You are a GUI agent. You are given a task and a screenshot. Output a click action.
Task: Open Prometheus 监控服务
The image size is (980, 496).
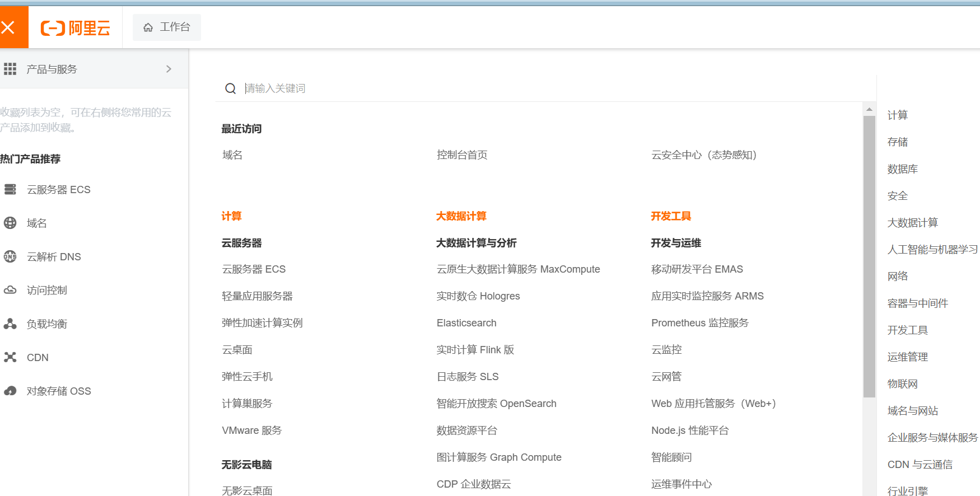pos(700,323)
